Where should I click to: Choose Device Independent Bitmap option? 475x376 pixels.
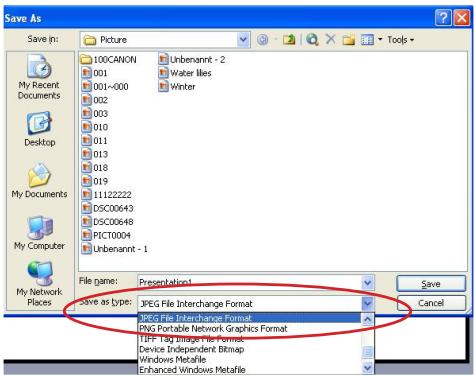(x=249, y=349)
